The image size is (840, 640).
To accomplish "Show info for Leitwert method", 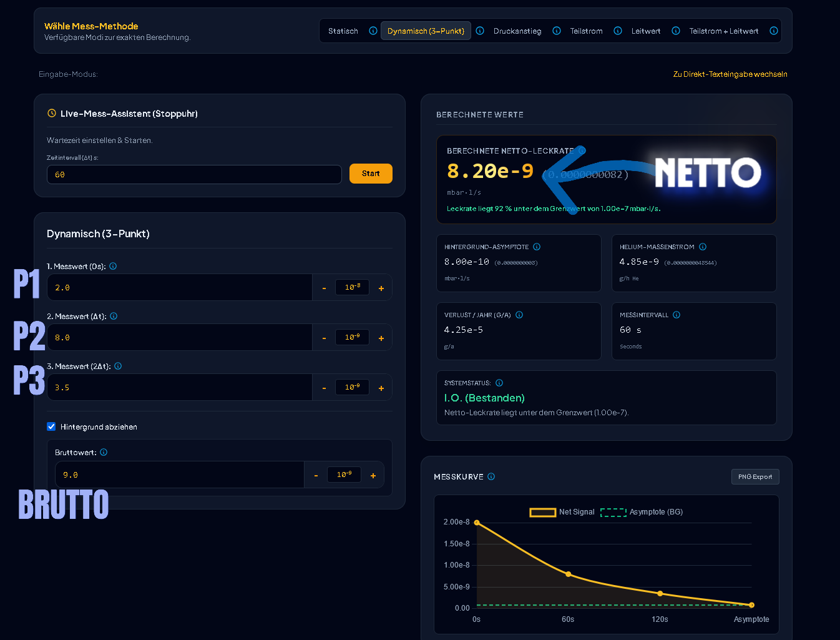I will [676, 31].
